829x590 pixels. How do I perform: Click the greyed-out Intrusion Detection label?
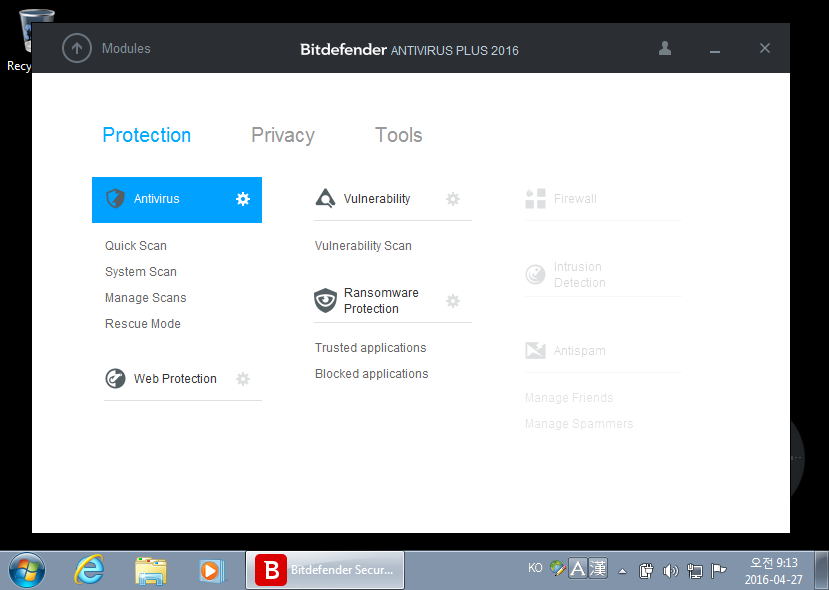tap(579, 274)
